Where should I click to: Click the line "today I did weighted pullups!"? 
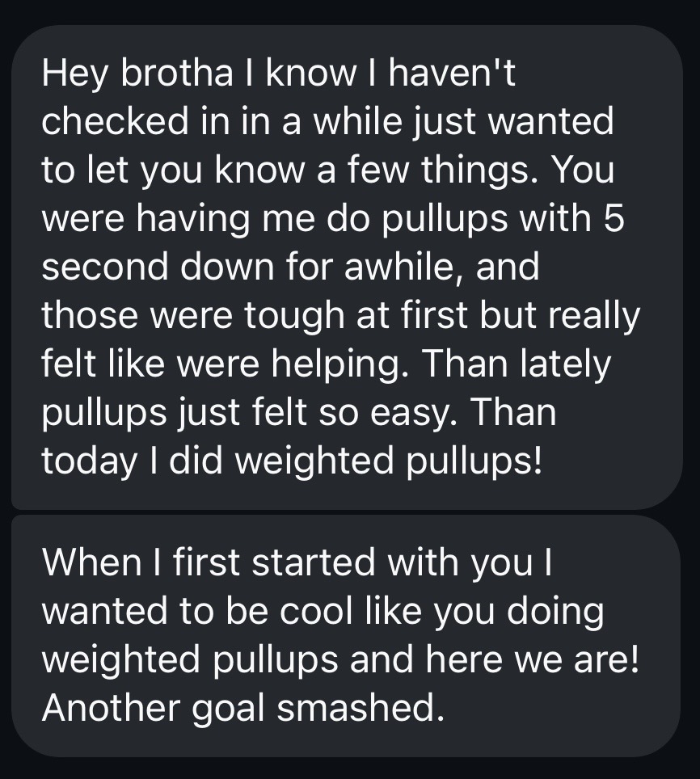point(292,461)
